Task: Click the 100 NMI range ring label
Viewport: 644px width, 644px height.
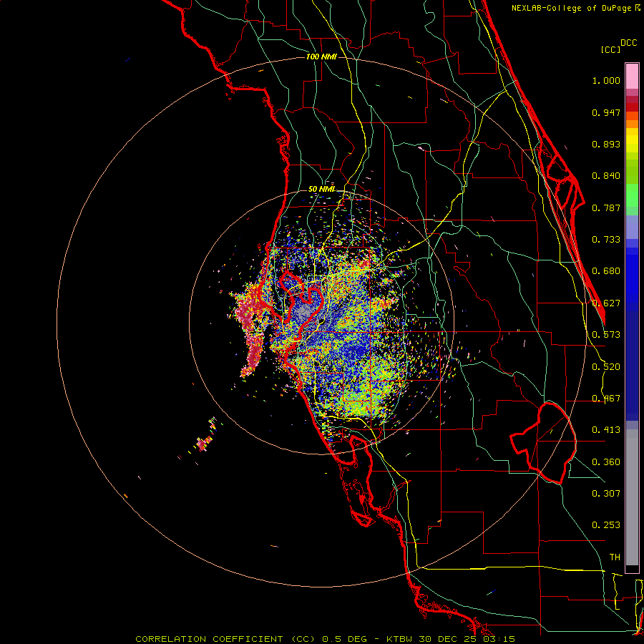Action: coord(321,57)
